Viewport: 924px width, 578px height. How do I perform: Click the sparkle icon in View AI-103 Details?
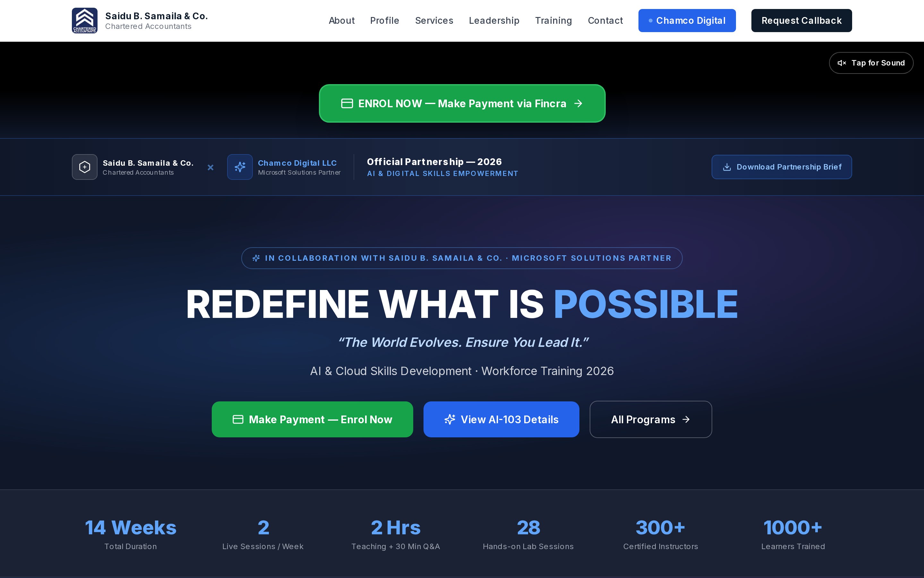[x=450, y=419]
